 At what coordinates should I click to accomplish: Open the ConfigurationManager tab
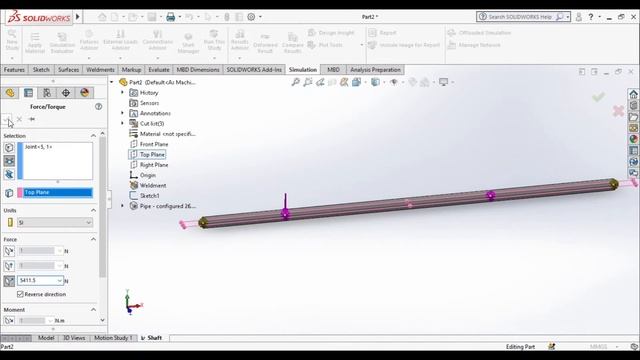click(x=47, y=93)
